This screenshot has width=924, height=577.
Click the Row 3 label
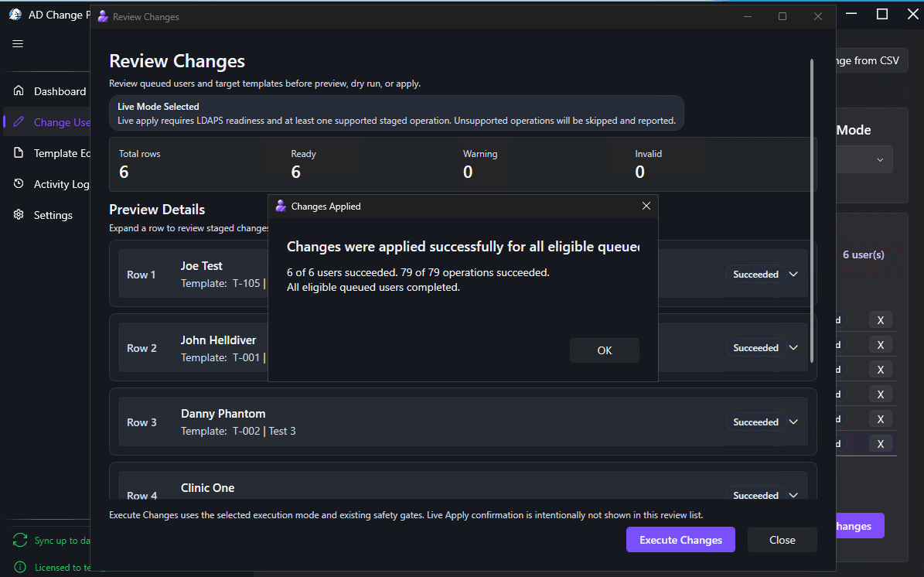click(141, 422)
